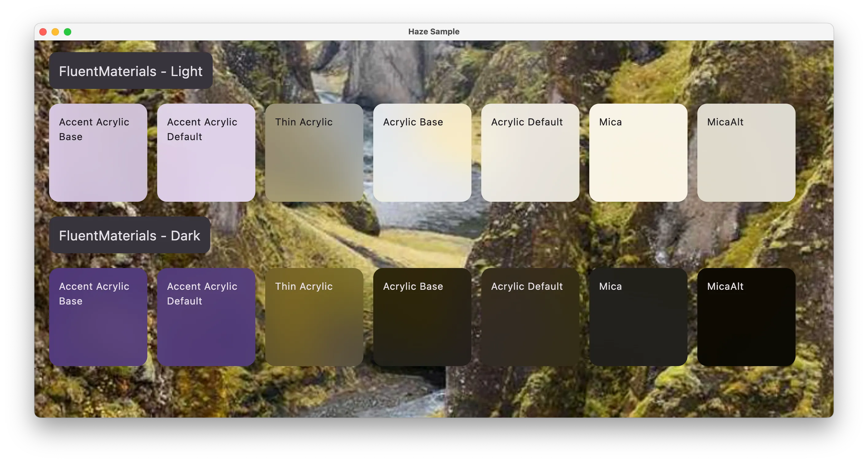Select the light Accent Acrylic Default card

[206, 152]
